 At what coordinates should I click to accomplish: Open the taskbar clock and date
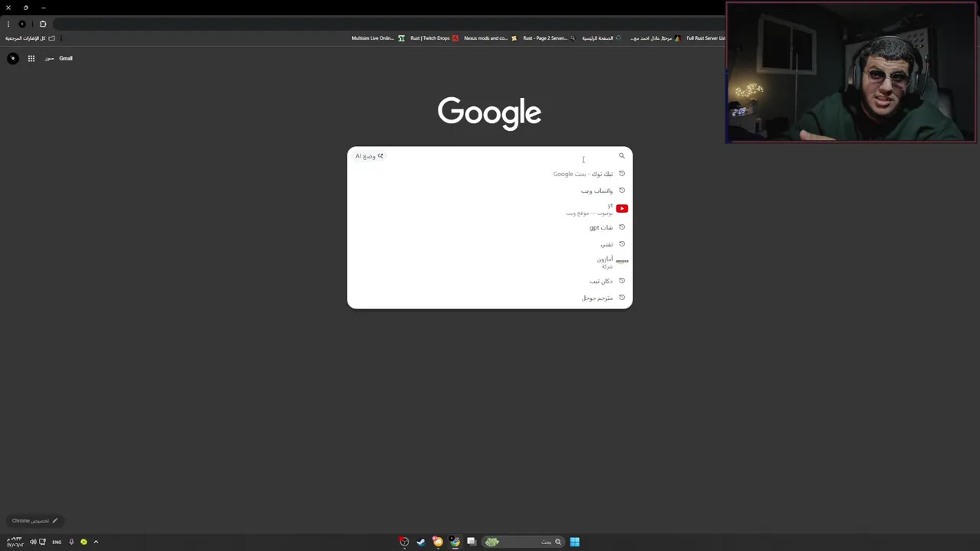tap(15, 542)
